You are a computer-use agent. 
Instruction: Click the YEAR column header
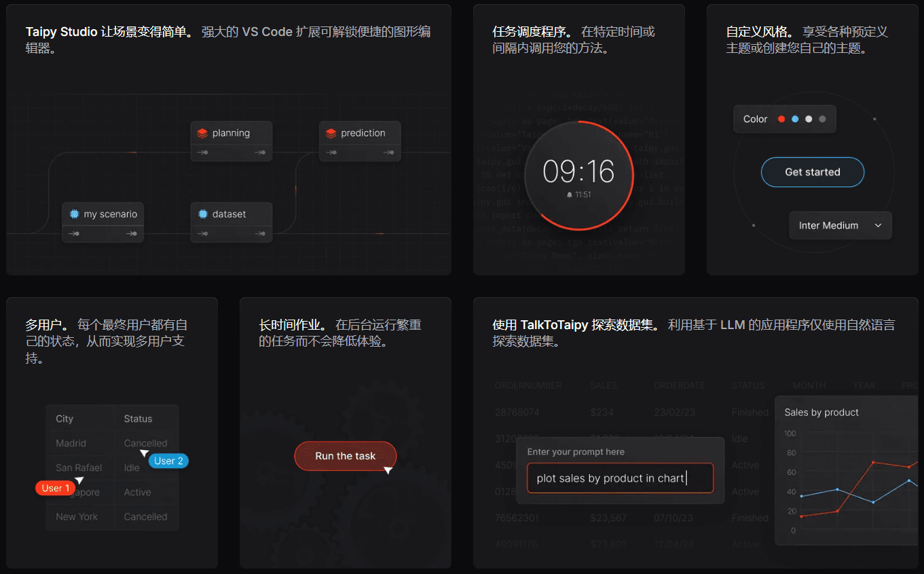(x=864, y=385)
